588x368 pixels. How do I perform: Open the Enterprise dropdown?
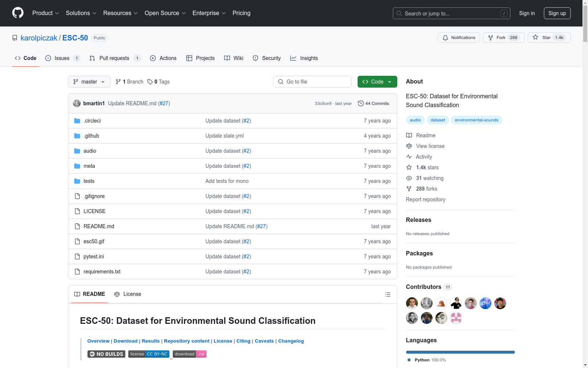pyautogui.click(x=209, y=13)
